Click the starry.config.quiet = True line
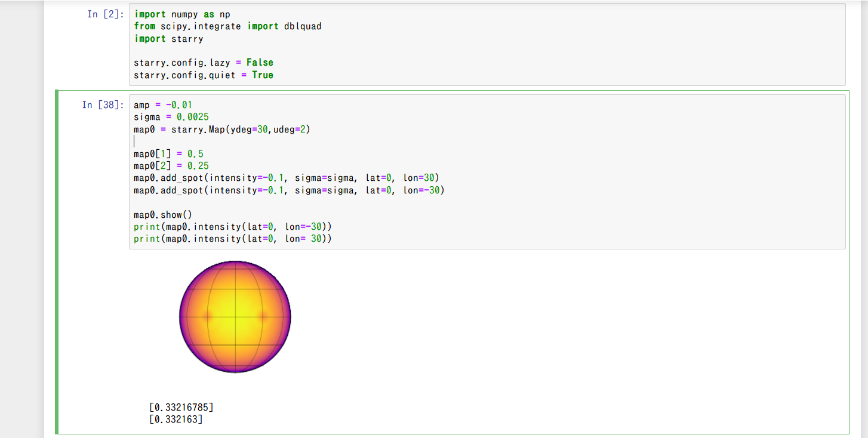Viewport: 868px width, 438px height. pos(204,75)
